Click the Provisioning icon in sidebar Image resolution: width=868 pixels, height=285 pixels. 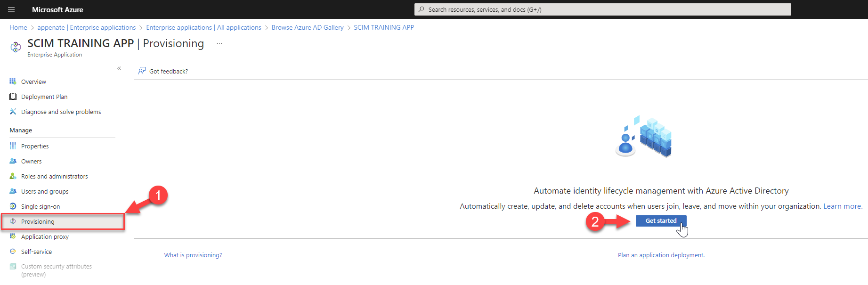pyautogui.click(x=13, y=221)
